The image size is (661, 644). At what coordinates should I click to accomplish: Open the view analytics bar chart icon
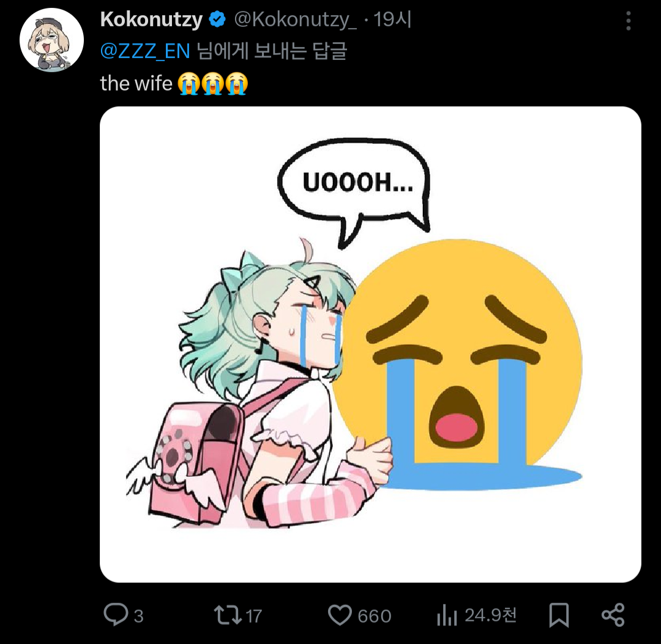pos(447,615)
